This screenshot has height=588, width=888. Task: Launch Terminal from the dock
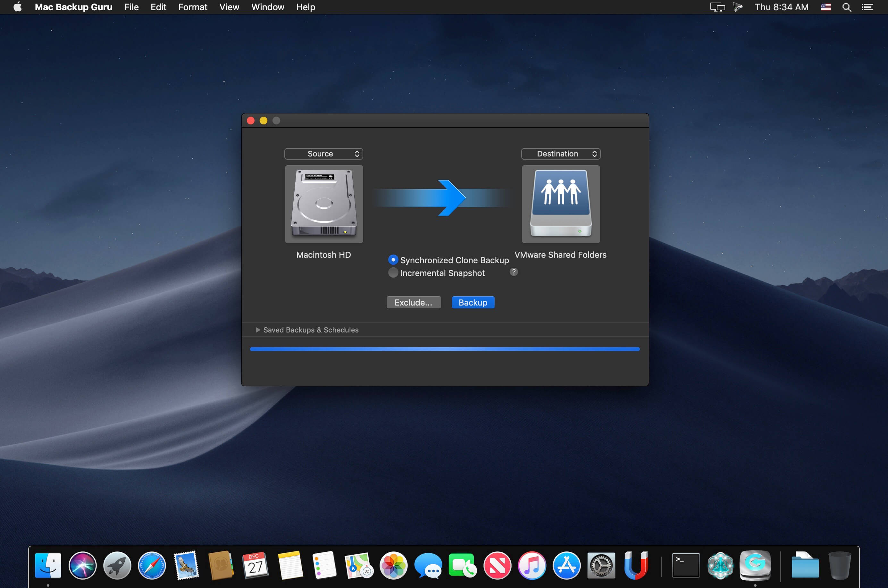685,564
